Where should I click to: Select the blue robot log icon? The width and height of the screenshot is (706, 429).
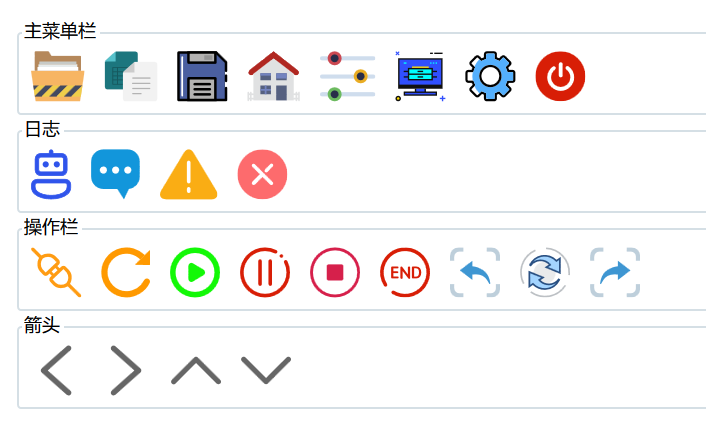coord(51,174)
